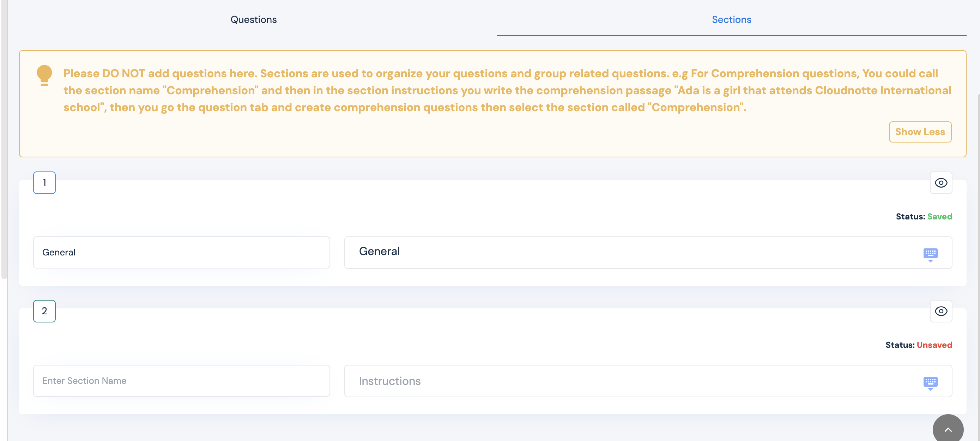Click the Saved status label
The image size is (980, 441).
pyautogui.click(x=939, y=217)
